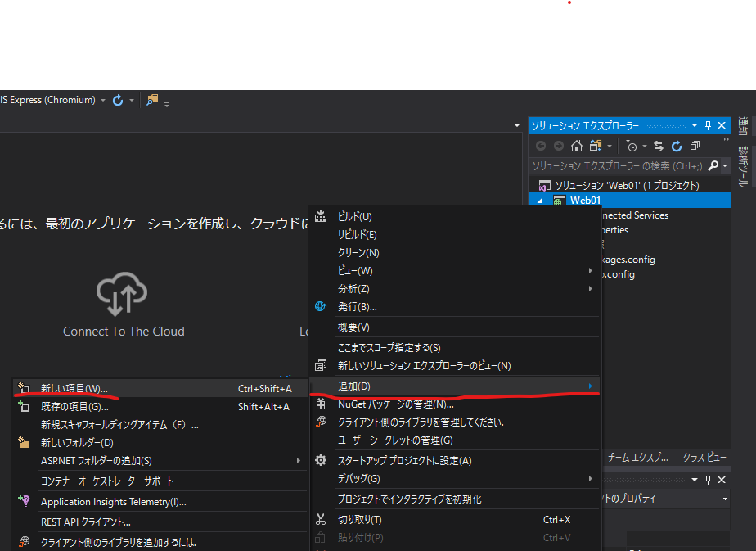Choose 新しいフォルダー(D) entry
The height and width of the screenshot is (551, 756).
pos(160,442)
